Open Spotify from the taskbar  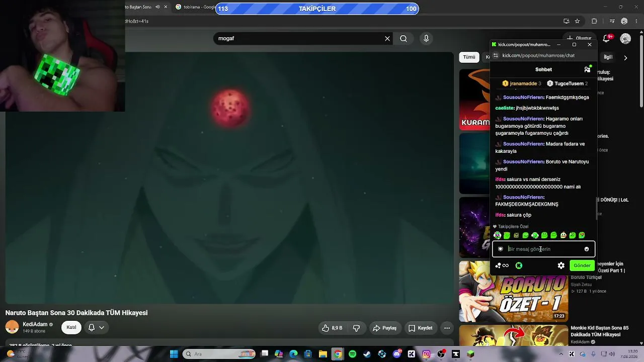[352, 354]
